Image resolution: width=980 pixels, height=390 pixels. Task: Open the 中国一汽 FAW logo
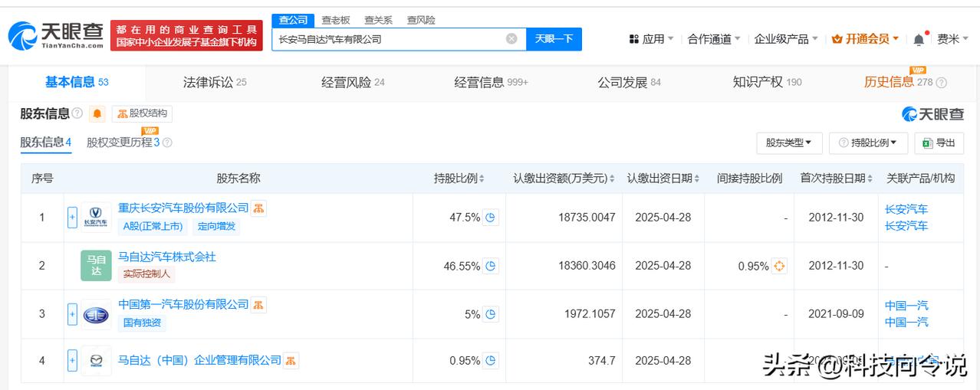[x=96, y=314]
